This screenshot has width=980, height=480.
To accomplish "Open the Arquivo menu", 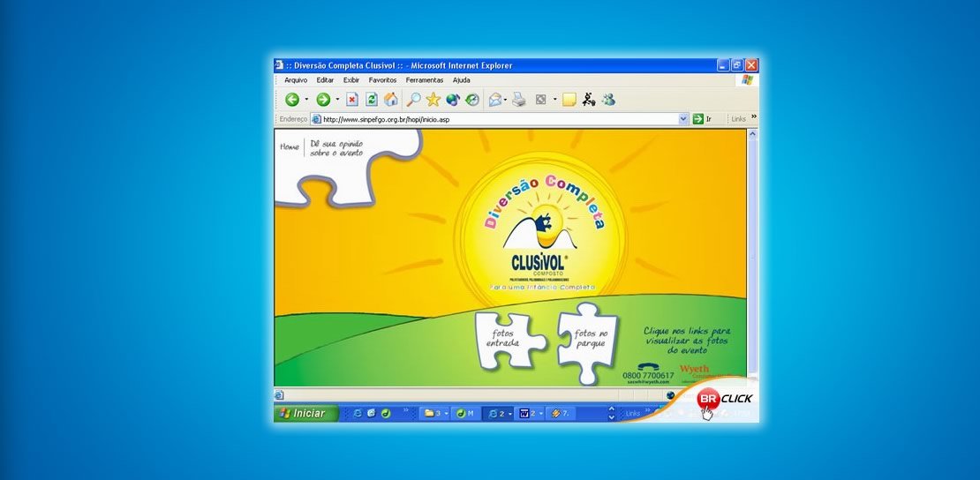I will coord(296,80).
